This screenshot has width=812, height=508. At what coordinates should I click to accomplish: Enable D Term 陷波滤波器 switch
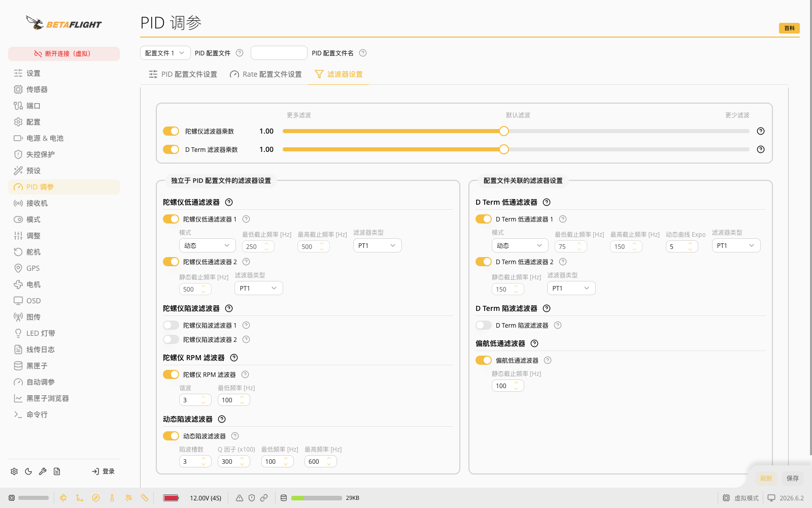(x=484, y=325)
